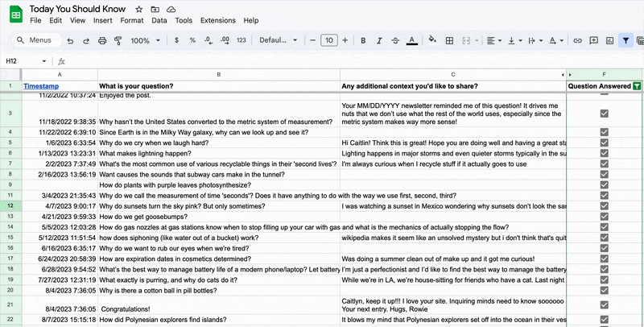Screen dimensions: 644x327
Task: Open the move-to-folder icon beside the title
Action: tap(155, 9)
